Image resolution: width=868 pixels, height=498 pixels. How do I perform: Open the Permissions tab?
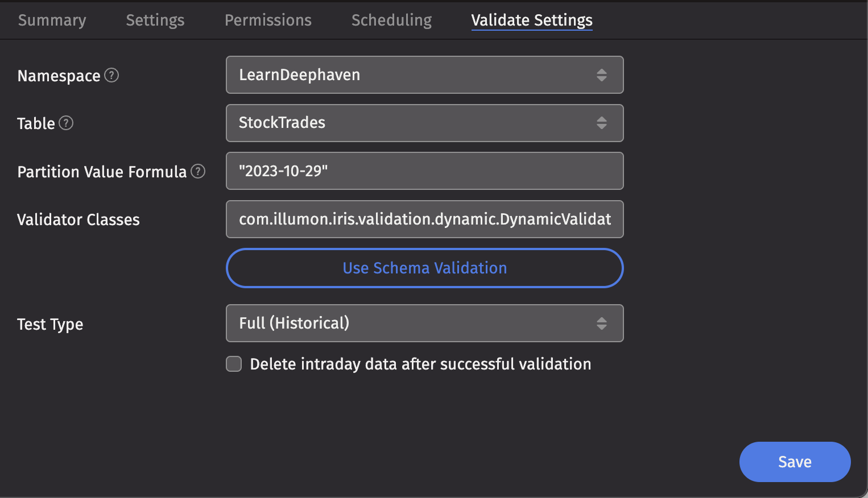pyautogui.click(x=268, y=20)
